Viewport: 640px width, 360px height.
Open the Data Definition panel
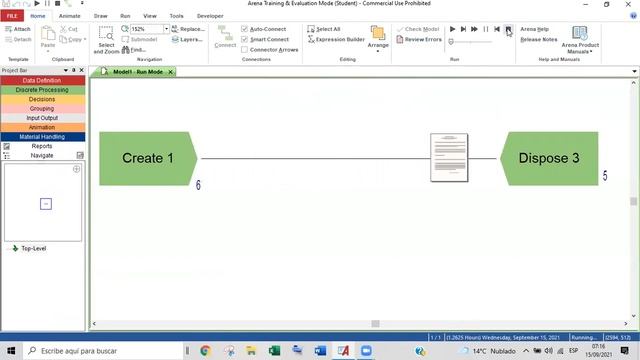pyautogui.click(x=42, y=80)
